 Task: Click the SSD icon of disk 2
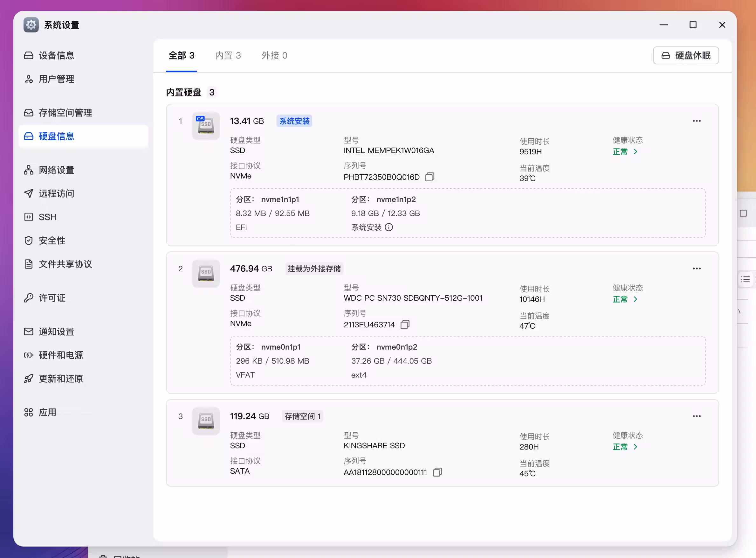206,273
